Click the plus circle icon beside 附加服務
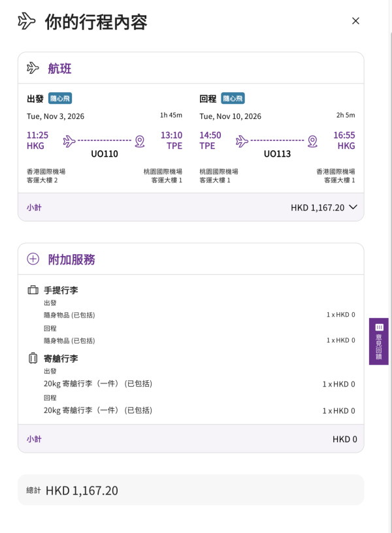 (x=33, y=259)
